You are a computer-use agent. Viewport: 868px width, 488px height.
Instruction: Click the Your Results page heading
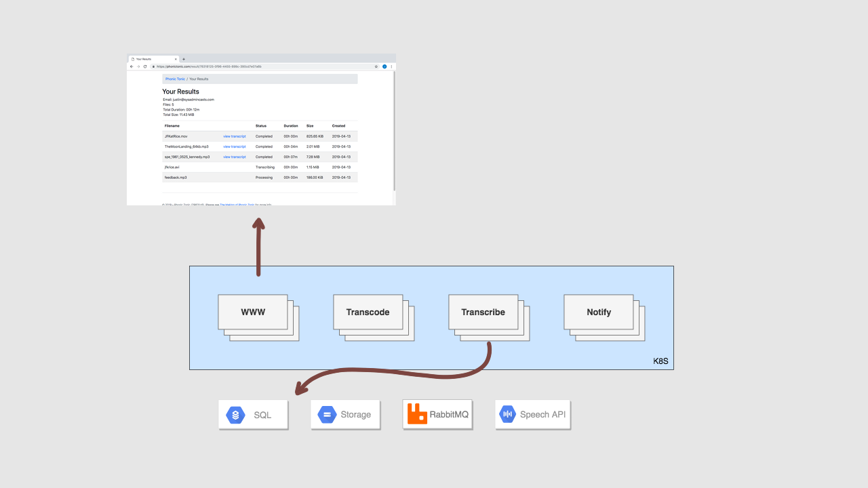pyautogui.click(x=180, y=91)
